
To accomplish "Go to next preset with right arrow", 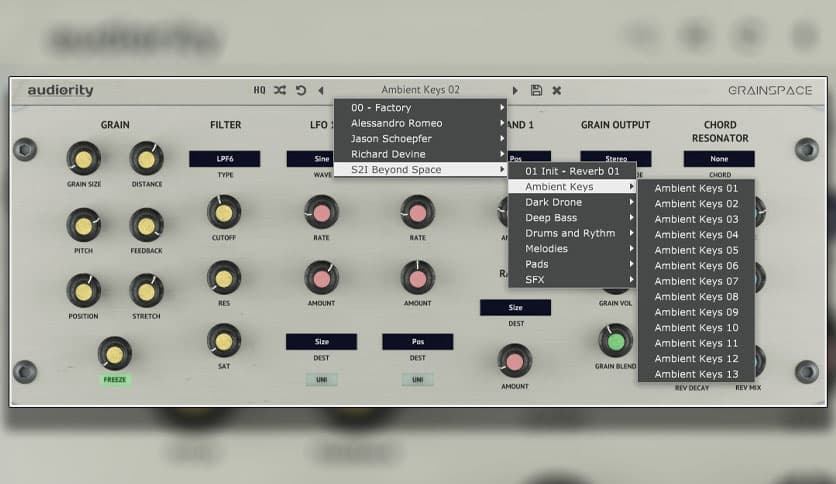I will (515, 91).
